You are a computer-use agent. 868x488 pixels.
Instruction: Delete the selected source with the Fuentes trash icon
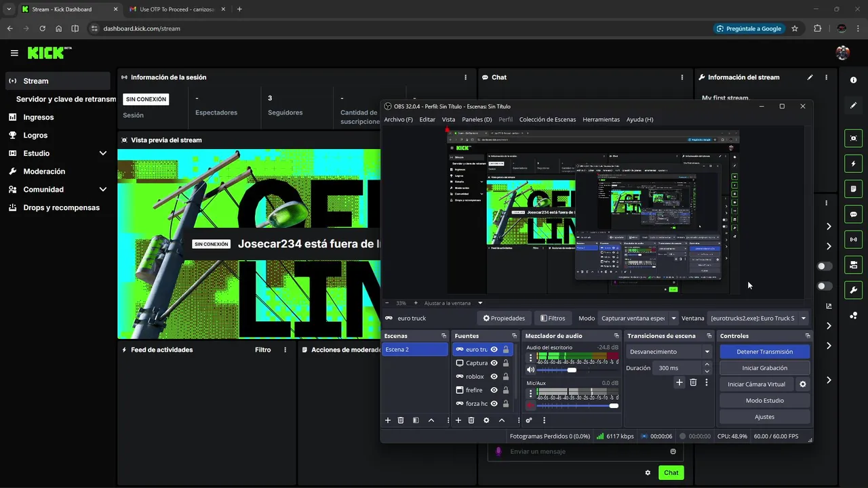point(471,420)
